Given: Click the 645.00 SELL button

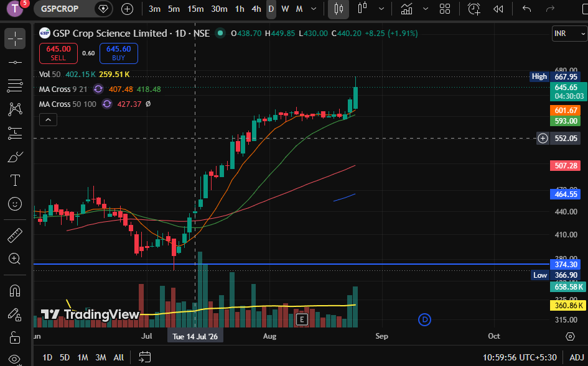Looking at the screenshot, I should click(x=58, y=53).
